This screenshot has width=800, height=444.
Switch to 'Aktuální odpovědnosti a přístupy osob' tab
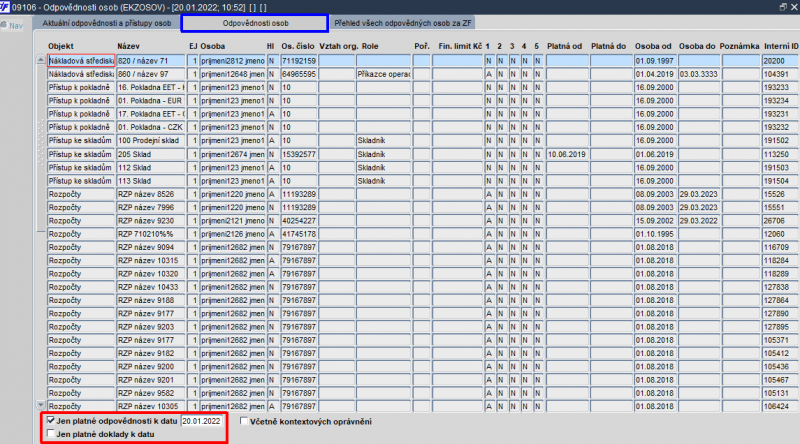click(x=107, y=23)
